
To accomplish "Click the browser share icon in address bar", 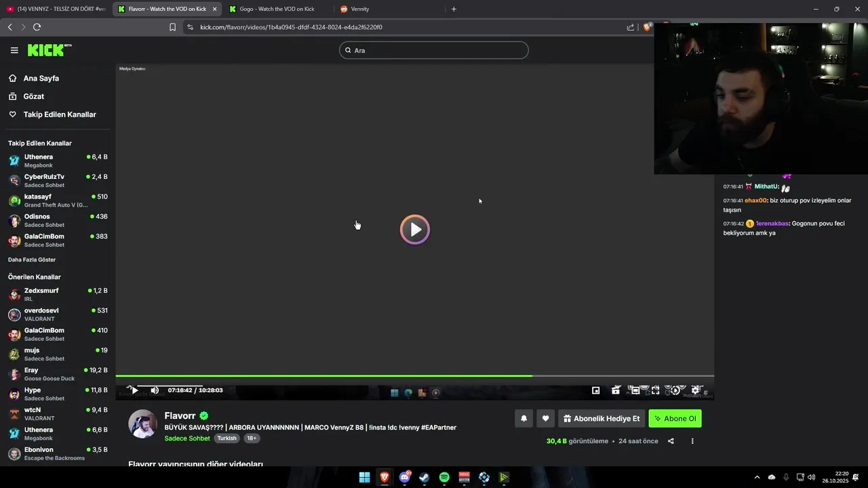I will (x=631, y=27).
